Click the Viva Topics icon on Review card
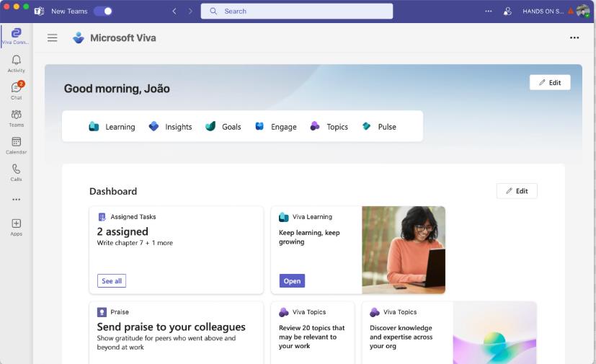 (x=283, y=312)
